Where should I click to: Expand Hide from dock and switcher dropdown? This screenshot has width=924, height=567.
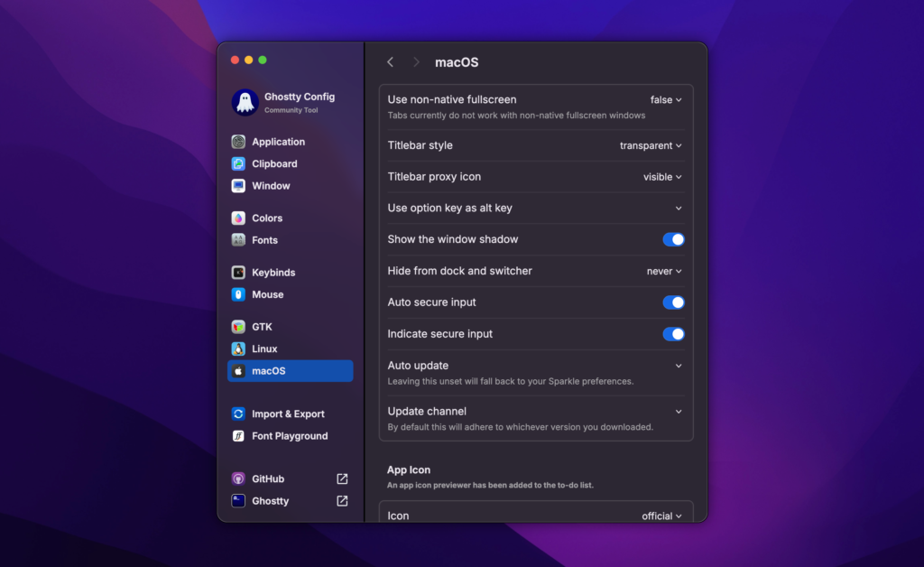[664, 271]
